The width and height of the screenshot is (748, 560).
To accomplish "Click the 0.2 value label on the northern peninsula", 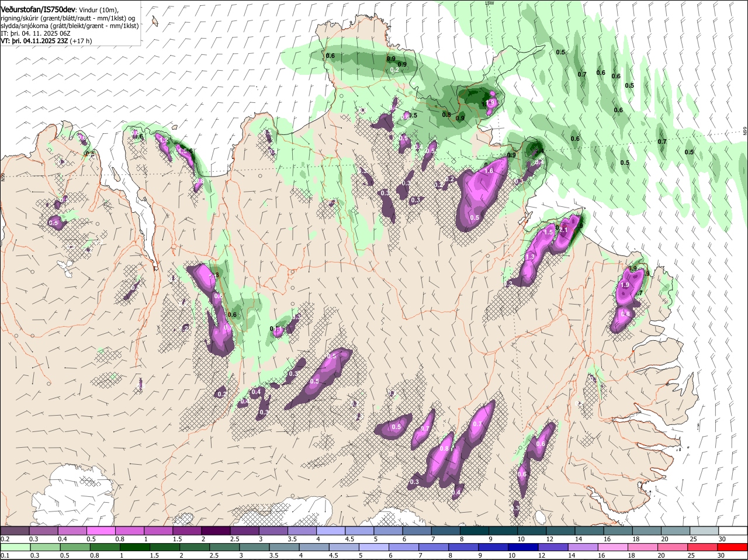I will 394,70.
